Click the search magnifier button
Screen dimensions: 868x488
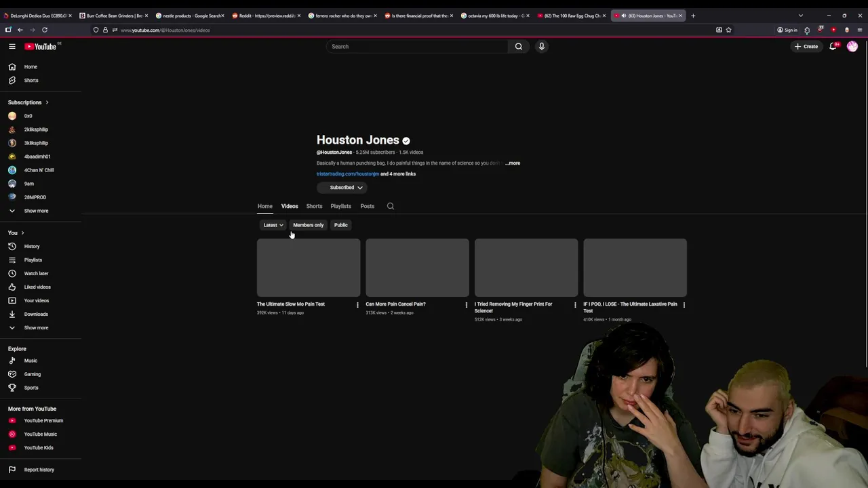(518, 46)
